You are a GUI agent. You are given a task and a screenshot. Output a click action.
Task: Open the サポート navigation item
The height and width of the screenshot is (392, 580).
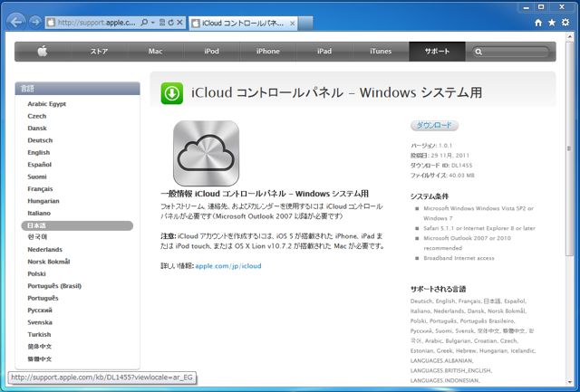point(437,52)
